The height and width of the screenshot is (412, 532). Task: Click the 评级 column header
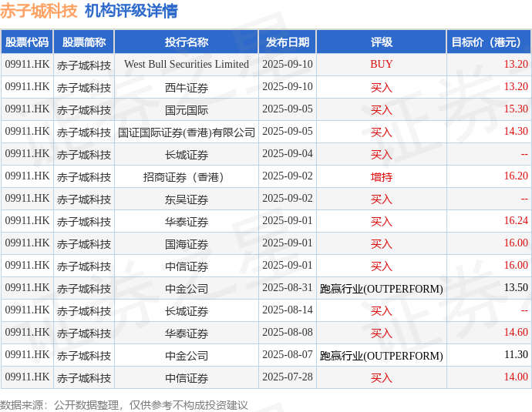pos(382,42)
